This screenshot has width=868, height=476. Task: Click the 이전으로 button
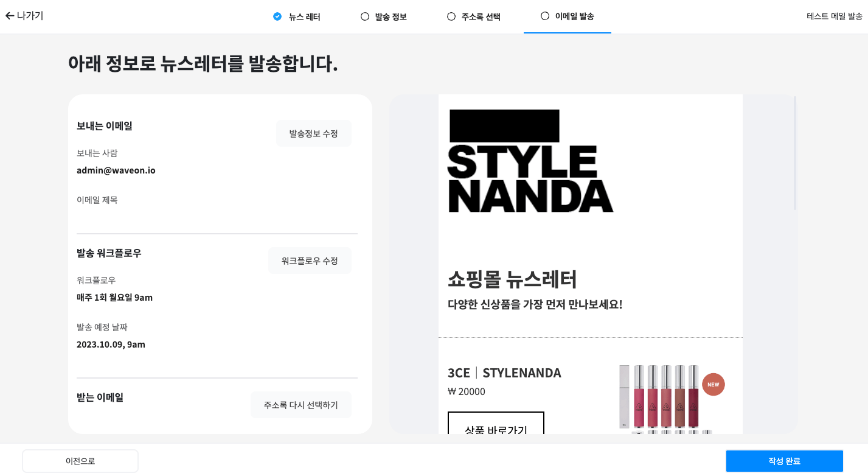[80, 461]
